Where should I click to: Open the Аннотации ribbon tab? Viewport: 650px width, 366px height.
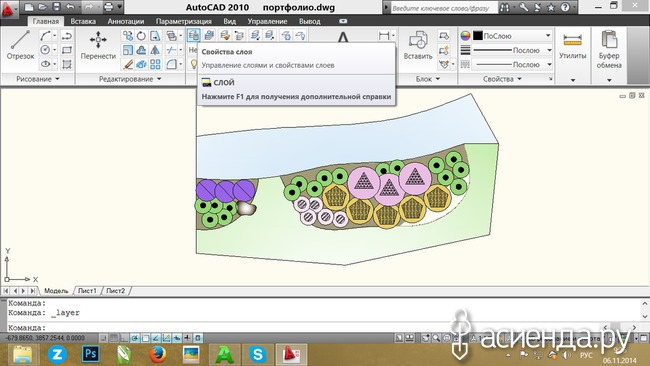pos(126,21)
